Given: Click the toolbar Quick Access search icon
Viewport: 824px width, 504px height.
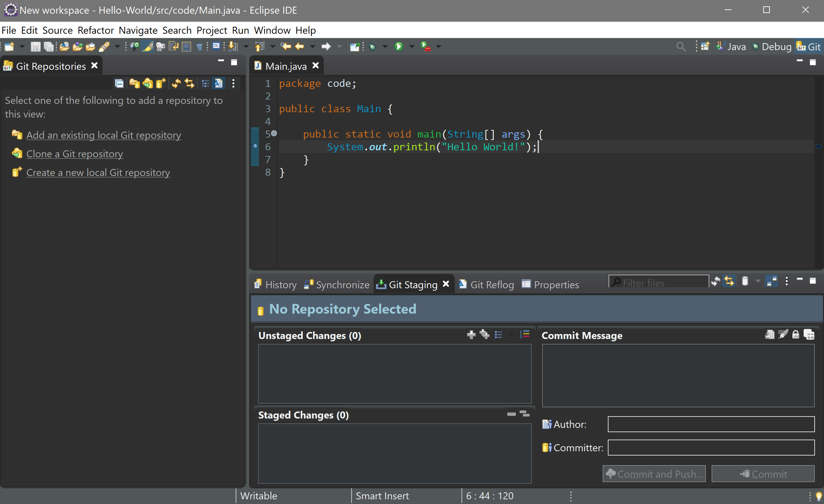Looking at the screenshot, I should [681, 46].
